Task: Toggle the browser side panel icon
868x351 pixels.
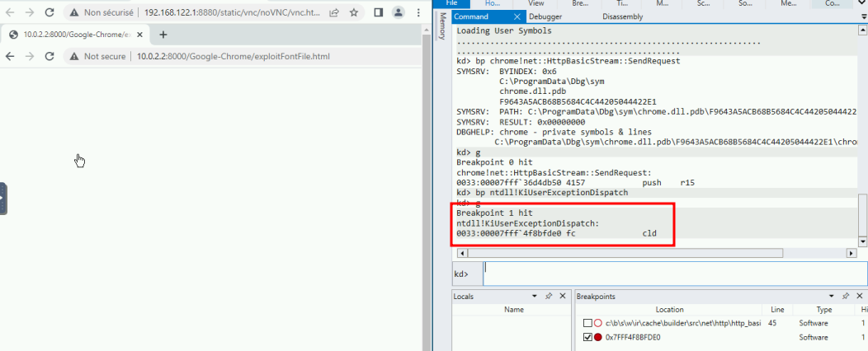Action: pyautogui.click(x=379, y=12)
